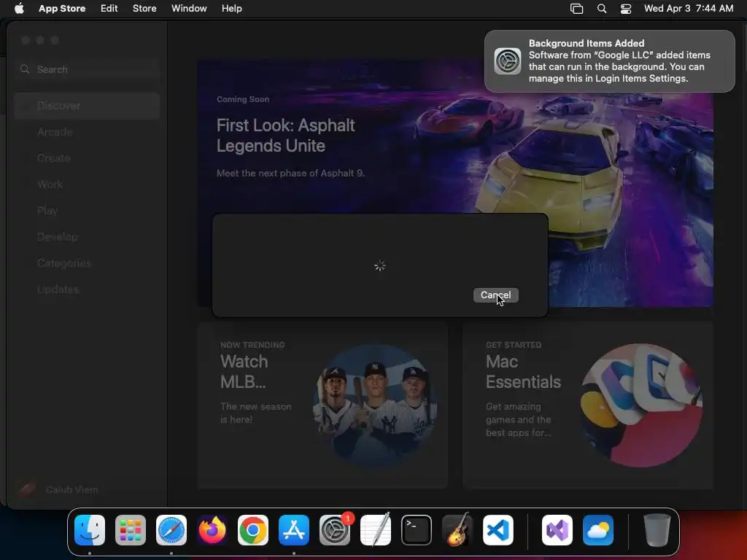Open the Edit menu
The width and height of the screenshot is (747, 560).
pyautogui.click(x=109, y=8)
